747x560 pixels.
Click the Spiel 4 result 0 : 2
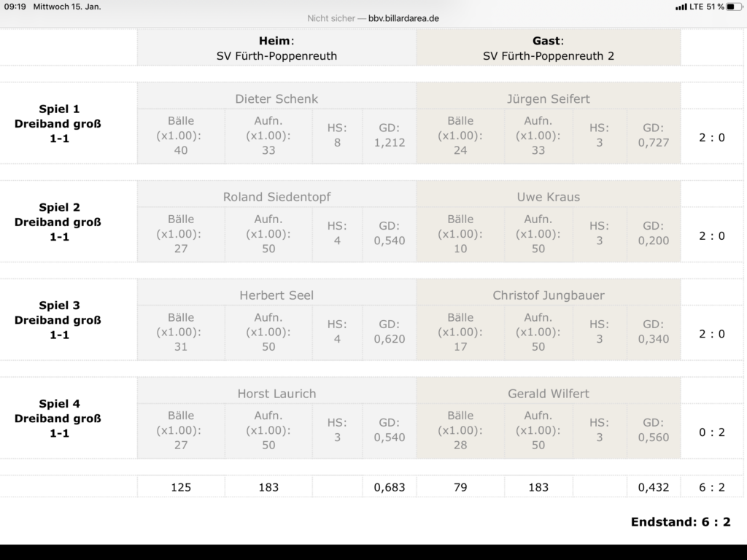(711, 432)
